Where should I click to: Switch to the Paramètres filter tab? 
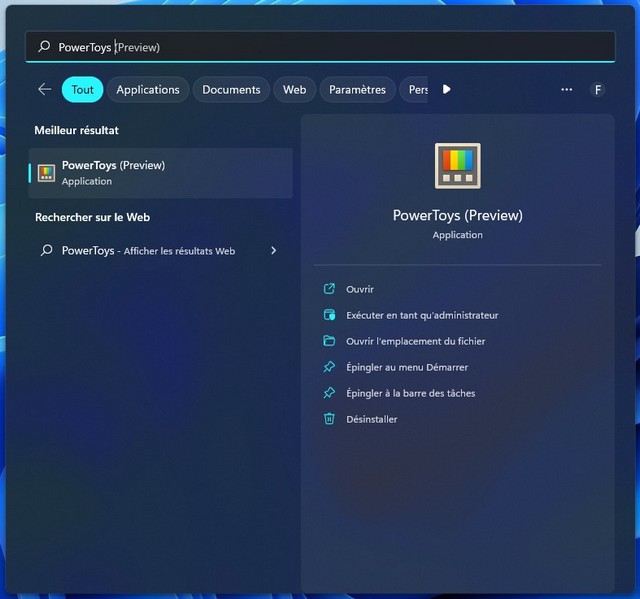pos(357,89)
